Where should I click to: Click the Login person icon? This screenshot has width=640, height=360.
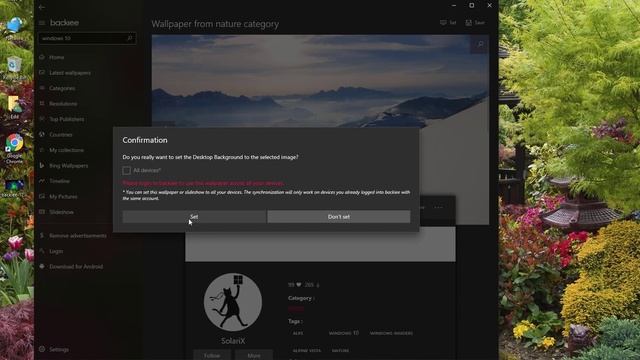(42, 251)
